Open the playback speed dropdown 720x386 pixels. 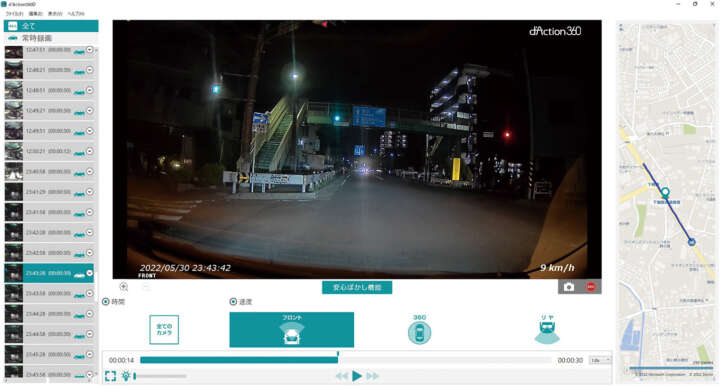[600, 360]
